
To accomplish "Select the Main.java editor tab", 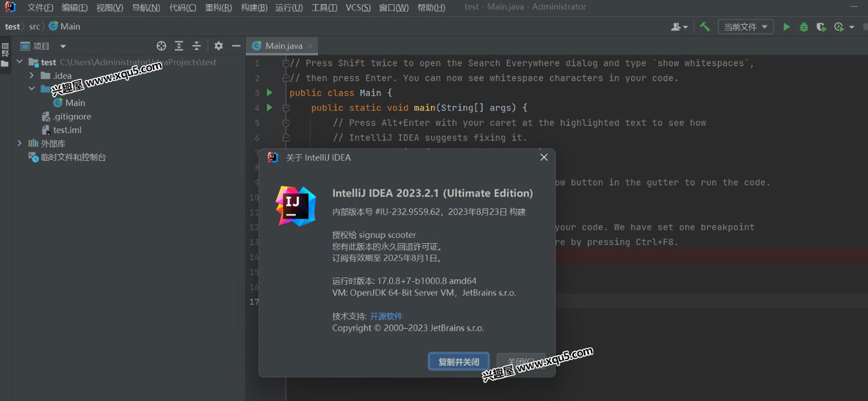I will [x=283, y=46].
